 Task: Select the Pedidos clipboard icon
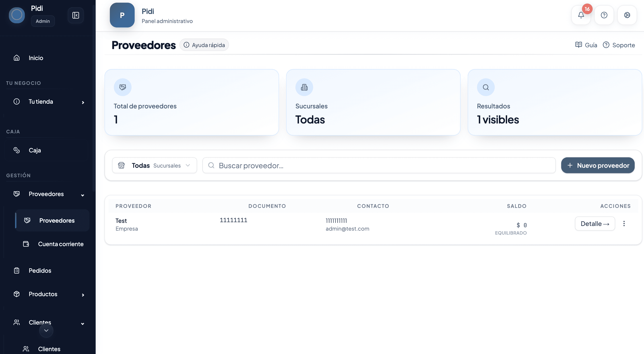pos(16,270)
